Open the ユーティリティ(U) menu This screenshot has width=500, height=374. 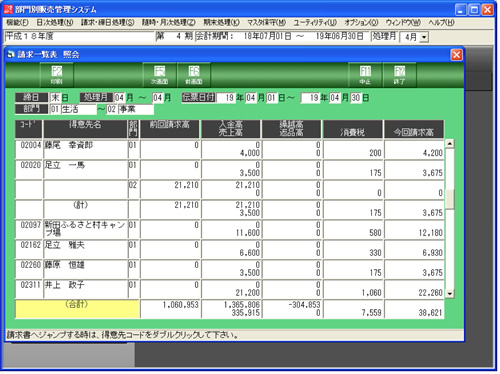pos(315,23)
